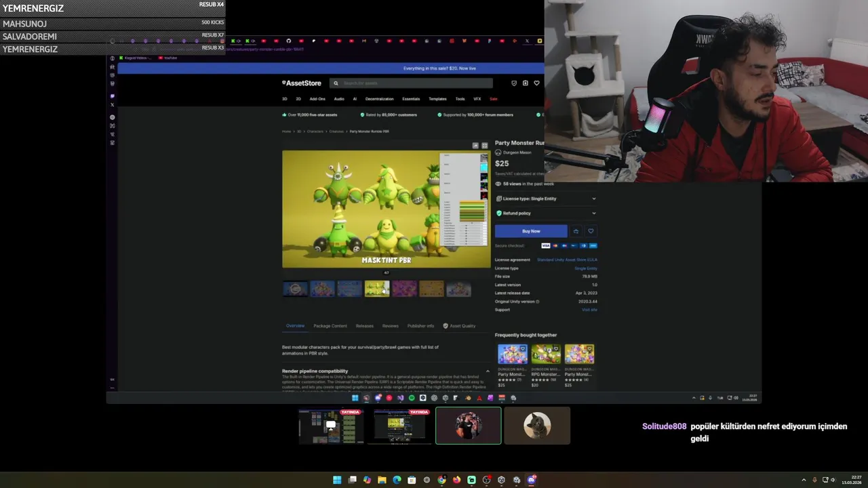This screenshot has width=868, height=488.
Task: Open Twitch icon in browser sidebar
Action: click(112, 96)
